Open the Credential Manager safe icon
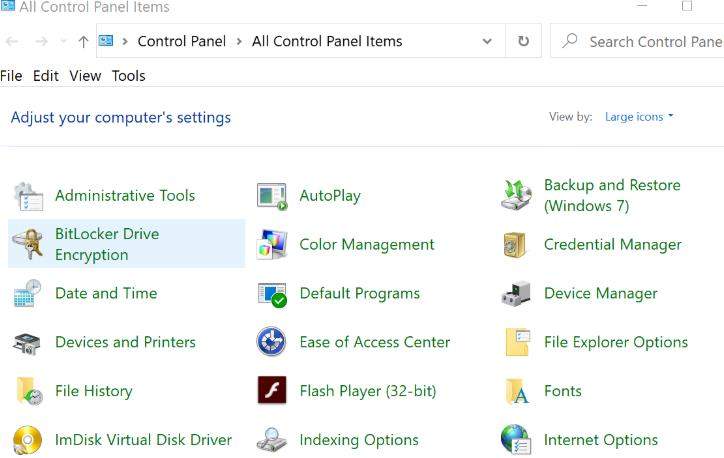The image size is (724, 458). click(x=516, y=245)
